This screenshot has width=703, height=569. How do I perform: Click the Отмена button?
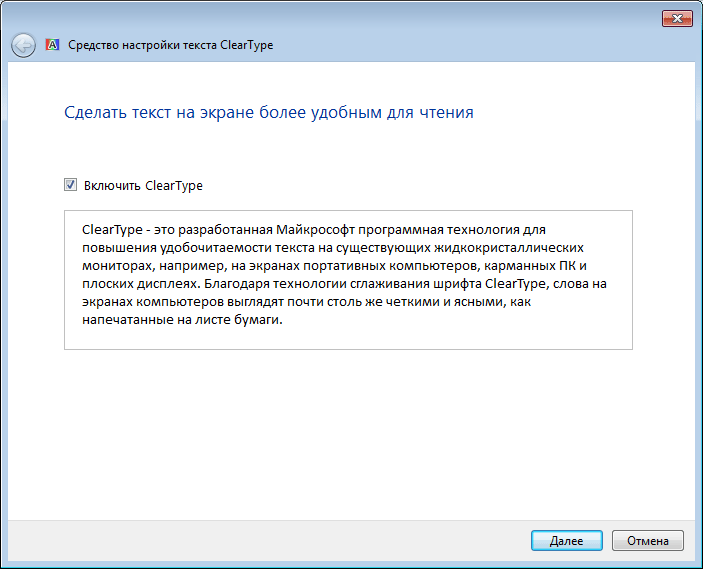(648, 541)
